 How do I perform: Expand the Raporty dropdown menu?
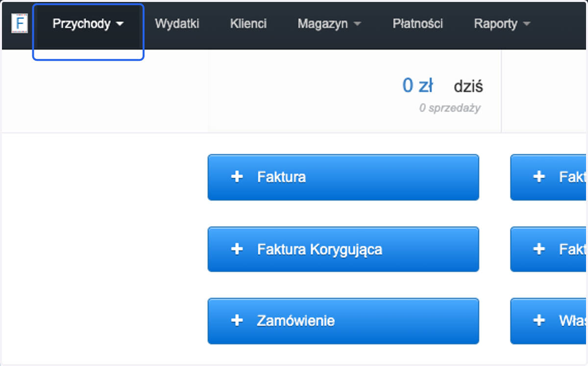tap(502, 24)
